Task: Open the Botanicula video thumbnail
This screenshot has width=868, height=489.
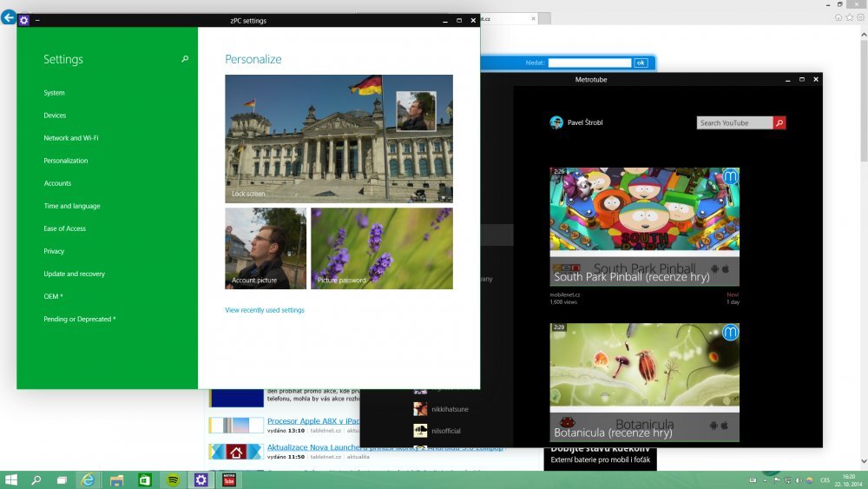Action: click(644, 383)
